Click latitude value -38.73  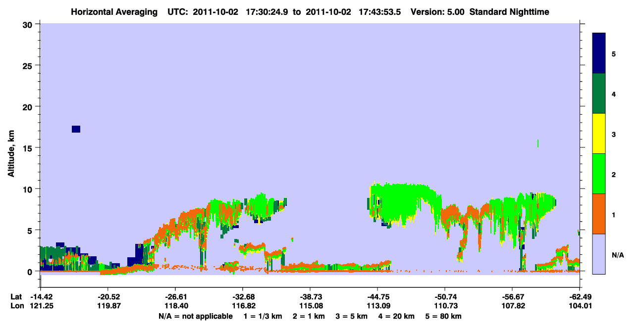coord(310,297)
